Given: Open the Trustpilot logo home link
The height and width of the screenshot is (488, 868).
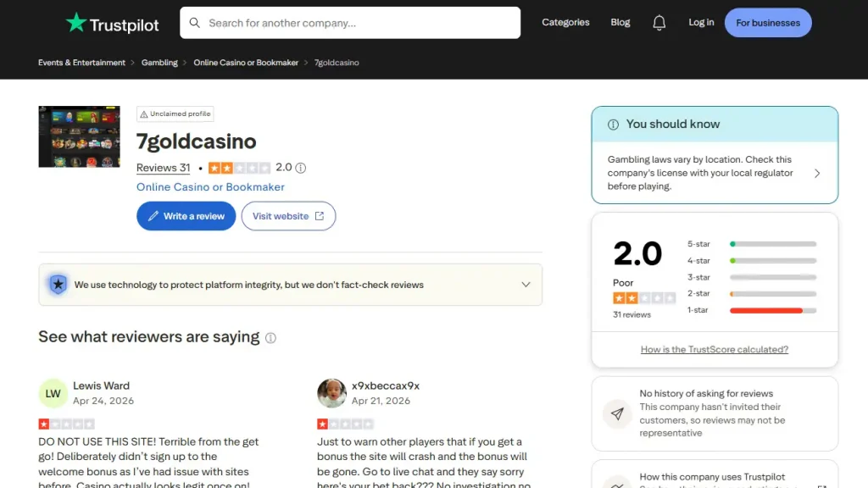Looking at the screenshot, I should click(113, 23).
